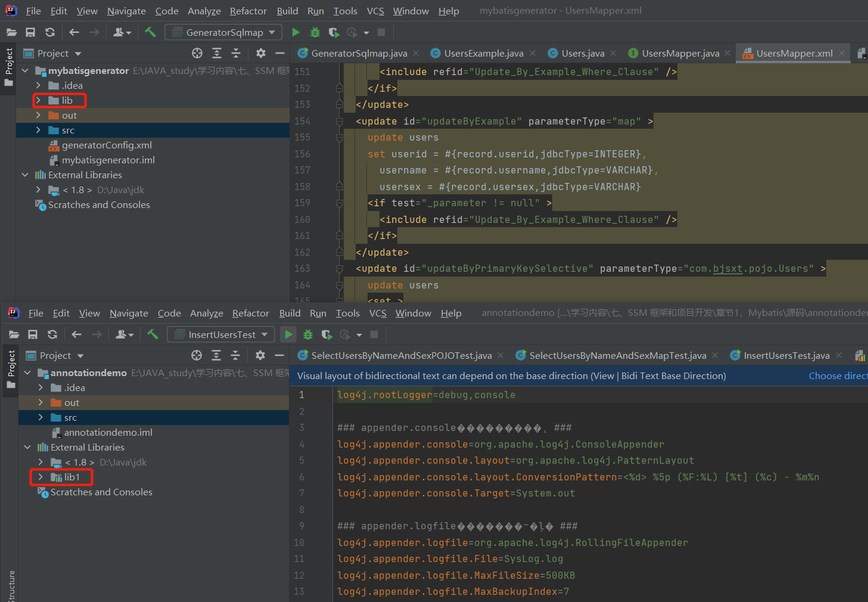868x602 pixels.
Task: Run GeneratorSqlmap with green play icon
Action: click(295, 32)
